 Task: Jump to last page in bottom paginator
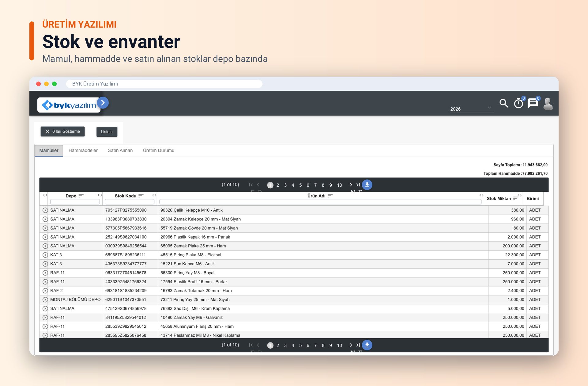[358, 345]
